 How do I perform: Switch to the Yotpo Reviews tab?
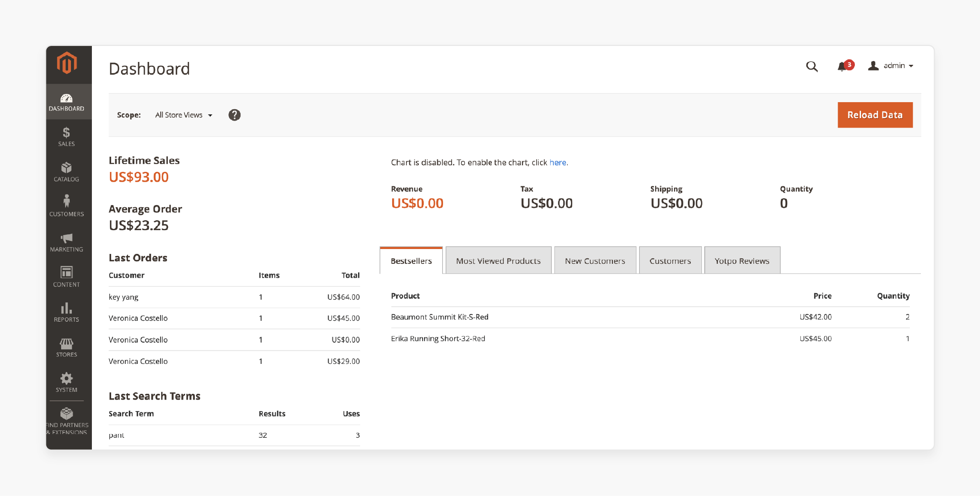[742, 261]
